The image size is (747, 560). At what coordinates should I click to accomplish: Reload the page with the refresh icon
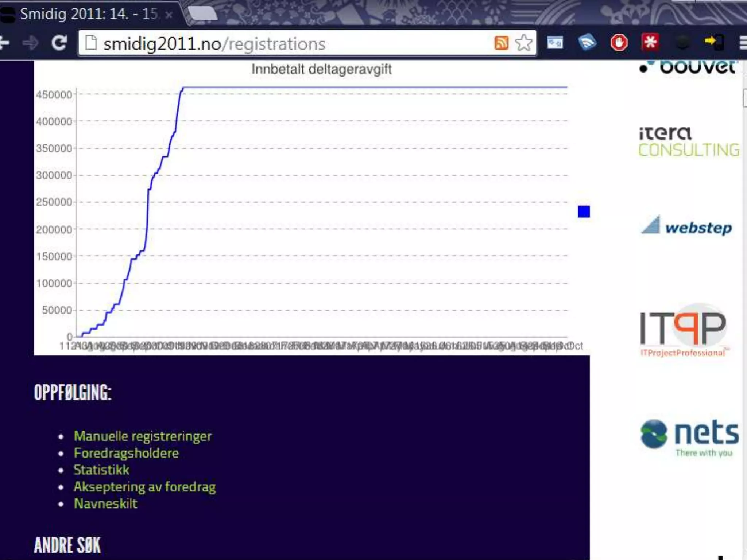[59, 43]
